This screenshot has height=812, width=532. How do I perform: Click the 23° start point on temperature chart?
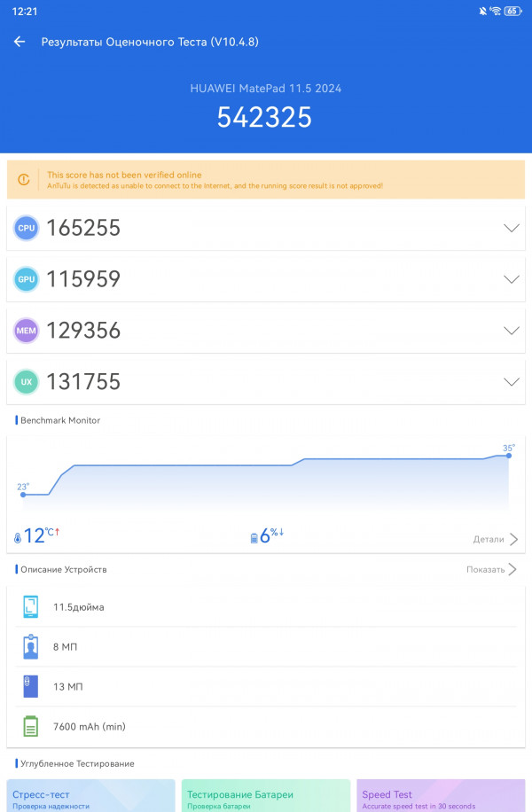[x=23, y=495]
